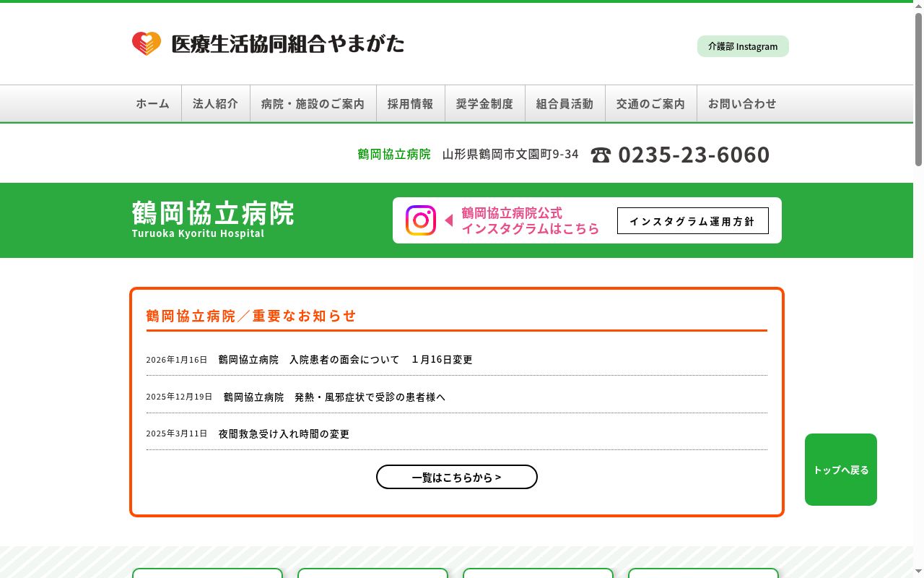Click the pink triangle arrow beside the Instagram text
924x578 pixels.
448,220
